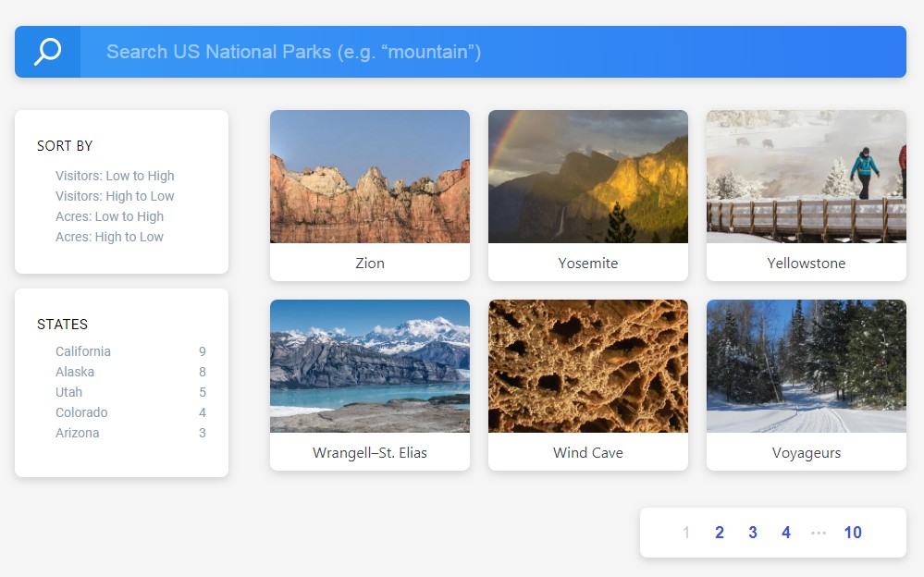Click the Alaska count 8
The height and width of the screenshot is (577, 924).
coord(203,372)
